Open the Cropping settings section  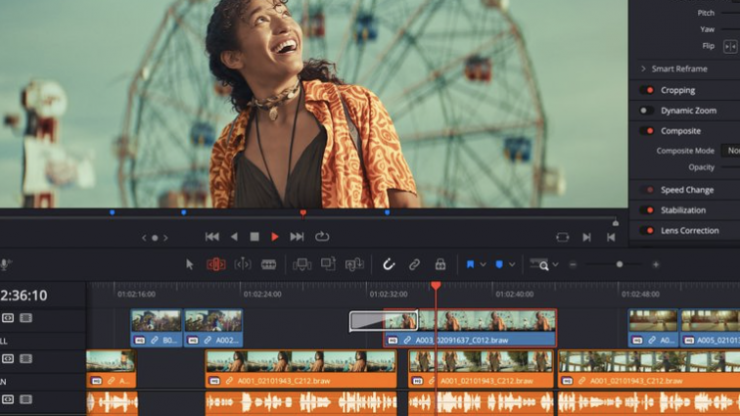coord(679,90)
